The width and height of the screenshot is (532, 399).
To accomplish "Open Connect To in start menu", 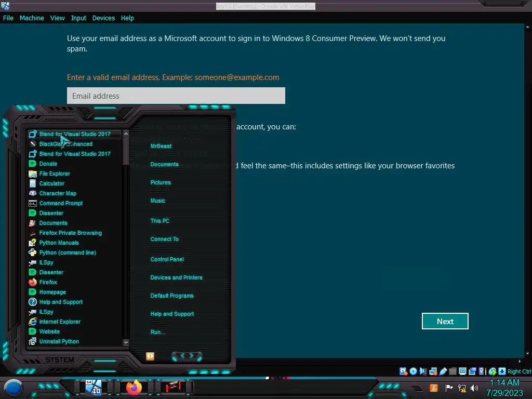I will [x=164, y=239].
